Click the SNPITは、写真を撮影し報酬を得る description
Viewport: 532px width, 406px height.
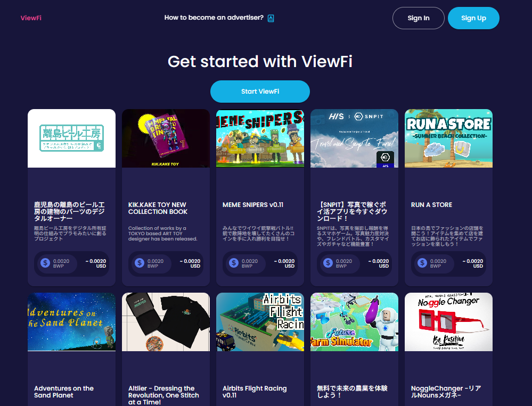[x=353, y=236]
